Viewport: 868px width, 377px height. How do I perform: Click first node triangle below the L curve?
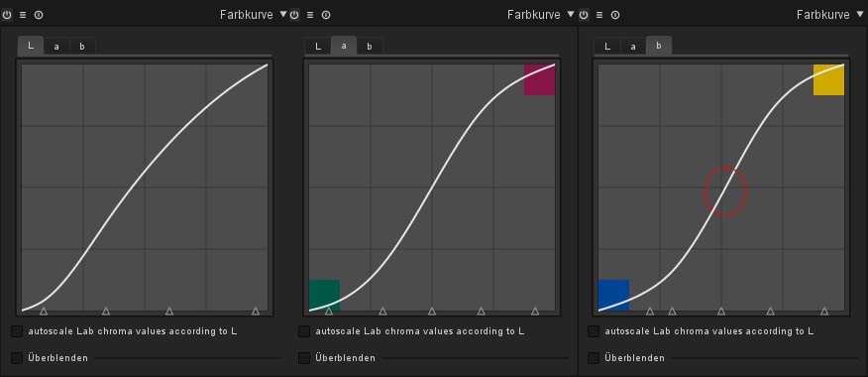coord(44,312)
